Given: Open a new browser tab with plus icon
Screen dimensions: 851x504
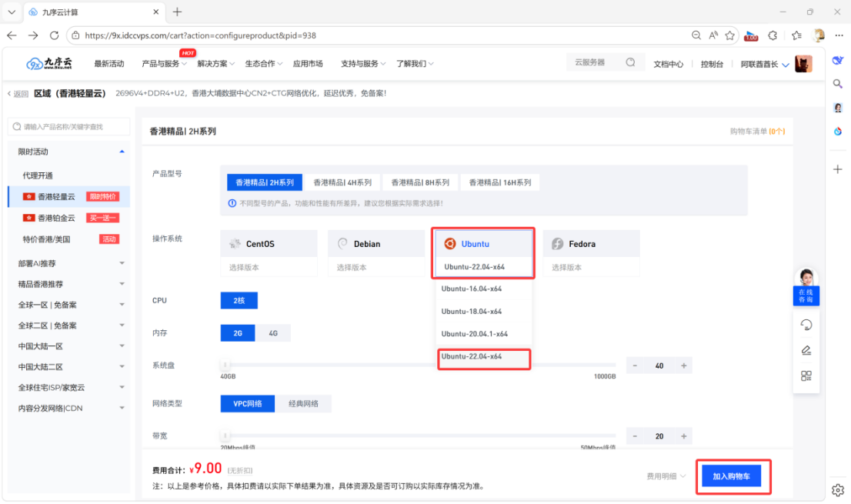Looking at the screenshot, I should [x=177, y=12].
